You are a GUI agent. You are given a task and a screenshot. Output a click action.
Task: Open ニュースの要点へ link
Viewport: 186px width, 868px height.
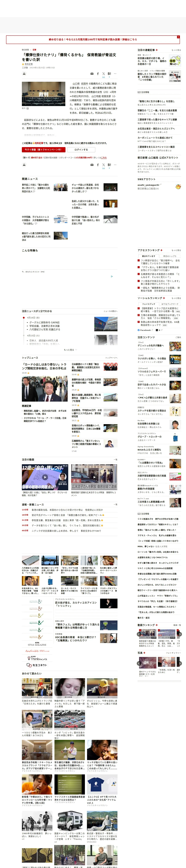click(110, 311)
